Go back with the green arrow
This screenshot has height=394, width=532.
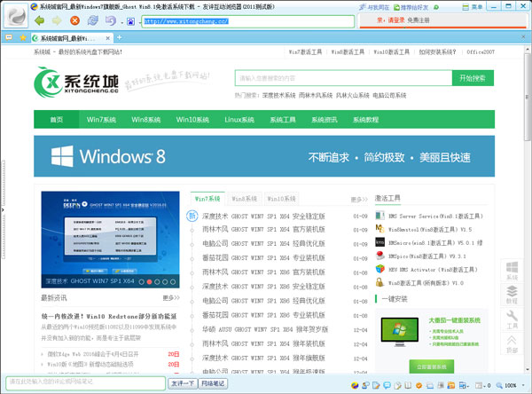pyautogui.click(x=40, y=20)
